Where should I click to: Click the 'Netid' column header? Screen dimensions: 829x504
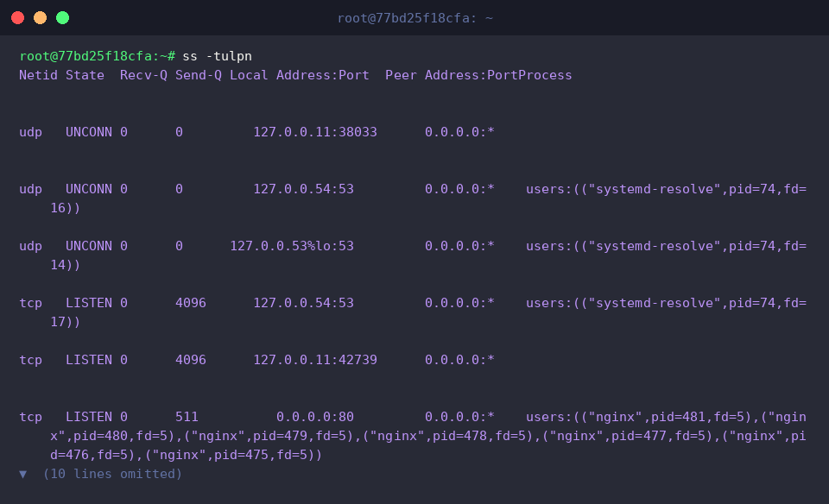tap(38, 75)
